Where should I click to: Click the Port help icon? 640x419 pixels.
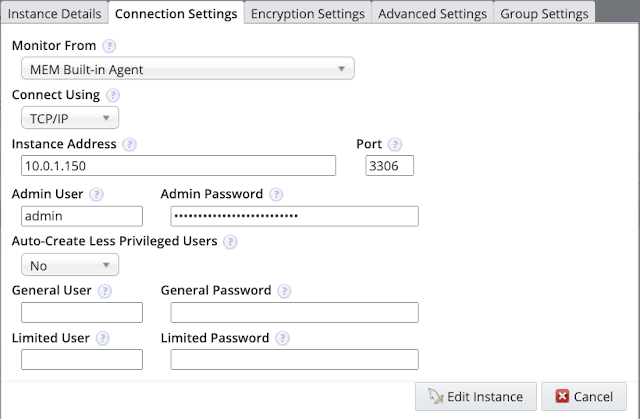click(395, 145)
